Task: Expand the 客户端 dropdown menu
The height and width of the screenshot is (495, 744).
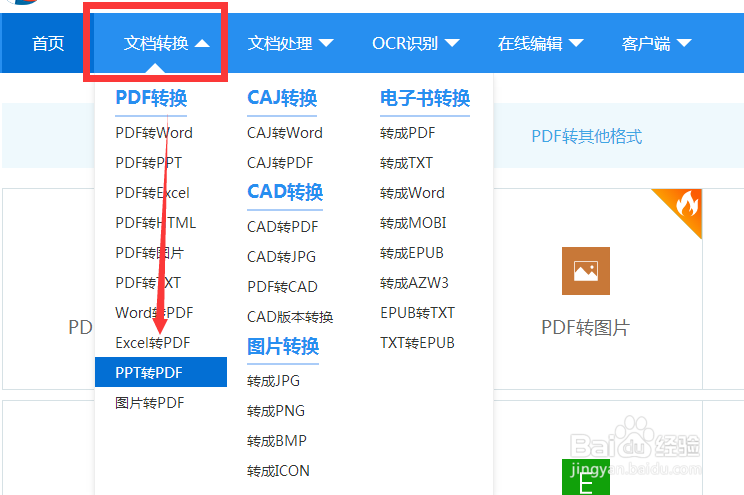Action: 657,43
